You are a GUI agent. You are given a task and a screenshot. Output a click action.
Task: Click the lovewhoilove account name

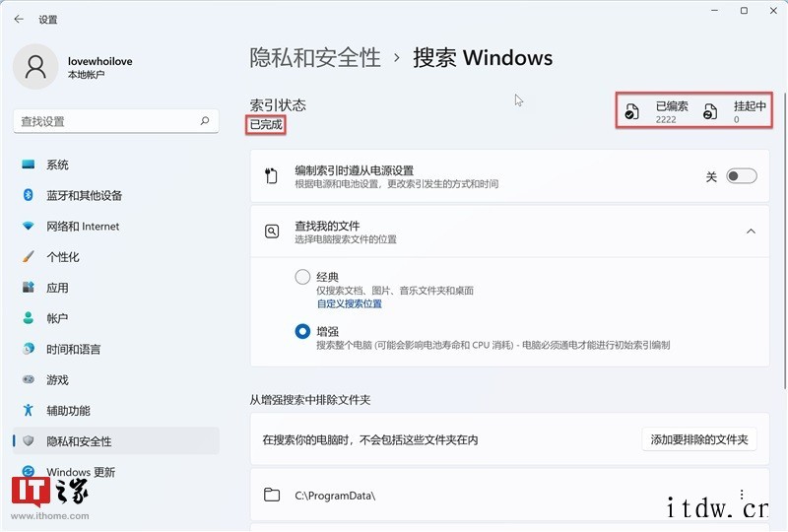[100, 61]
